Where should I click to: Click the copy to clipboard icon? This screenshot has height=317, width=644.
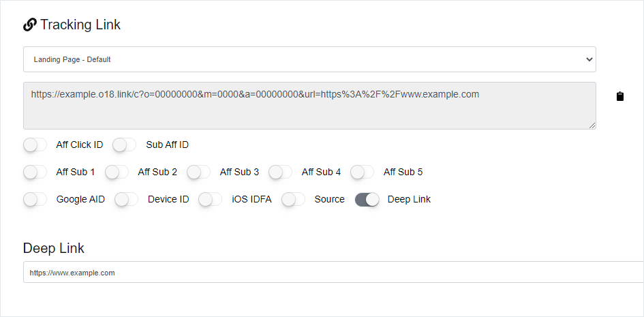[619, 96]
